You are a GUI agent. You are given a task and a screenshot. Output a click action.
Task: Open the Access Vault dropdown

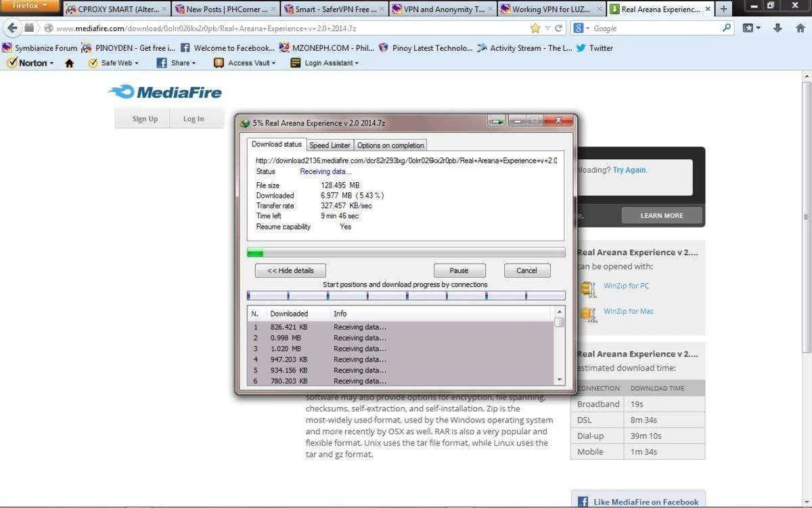tap(245, 63)
